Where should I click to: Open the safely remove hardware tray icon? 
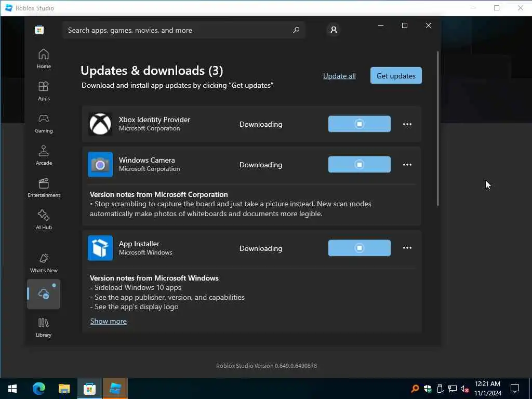pyautogui.click(x=440, y=389)
